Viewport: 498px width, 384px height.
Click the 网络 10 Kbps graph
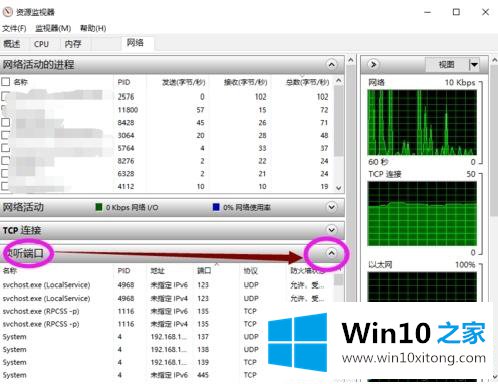click(422, 122)
